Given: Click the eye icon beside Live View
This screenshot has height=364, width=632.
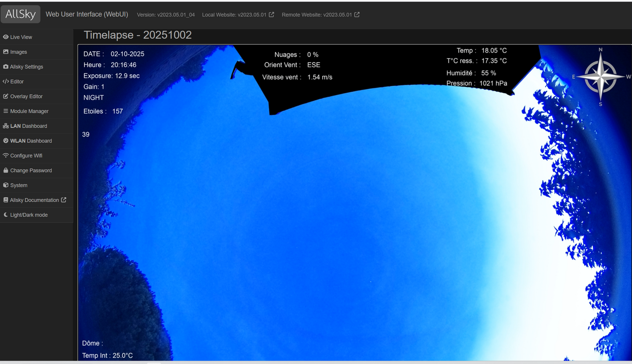Looking at the screenshot, I should [x=5, y=37].
